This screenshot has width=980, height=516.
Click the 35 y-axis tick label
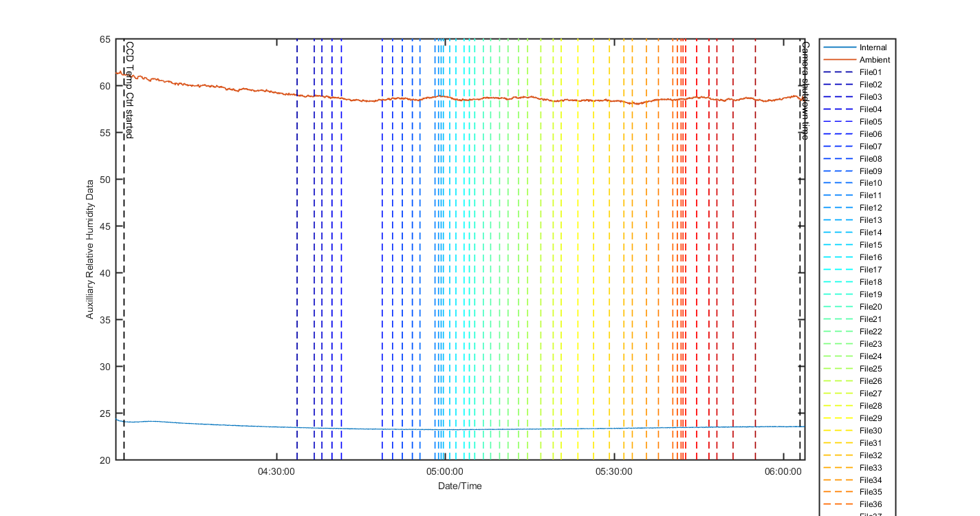click(x=105, y=320)
